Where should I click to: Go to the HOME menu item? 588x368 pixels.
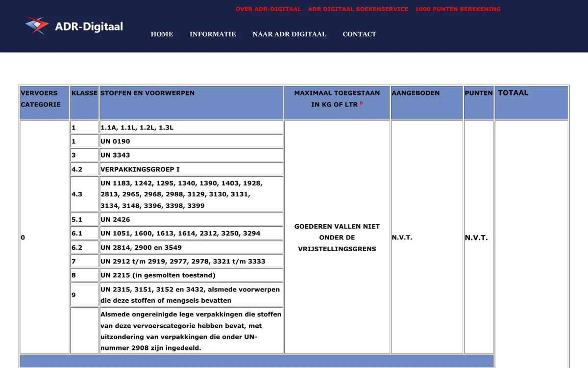pos(162,34)
